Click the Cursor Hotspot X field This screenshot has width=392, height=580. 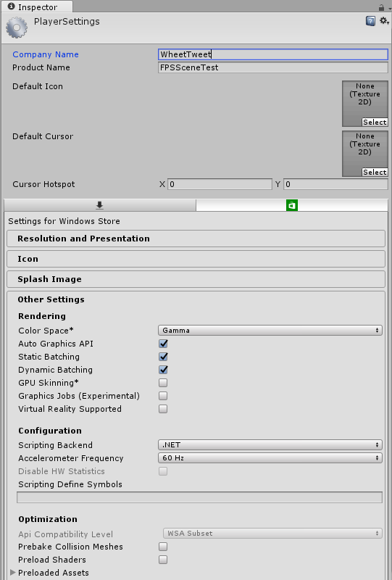(220, 184)
